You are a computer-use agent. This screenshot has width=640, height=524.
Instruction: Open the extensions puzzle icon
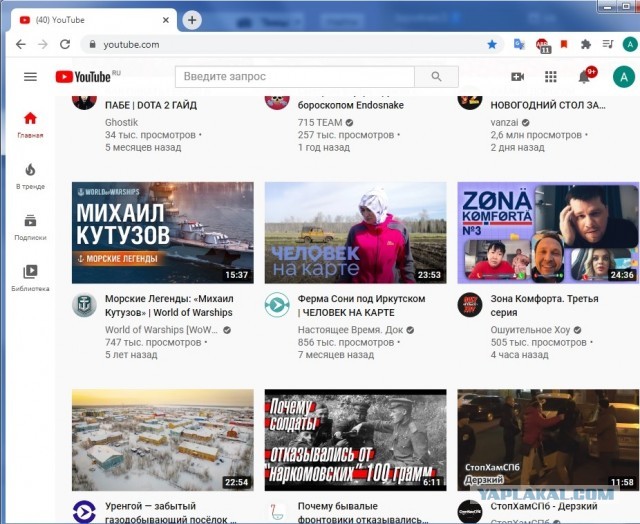pos(586,44)
